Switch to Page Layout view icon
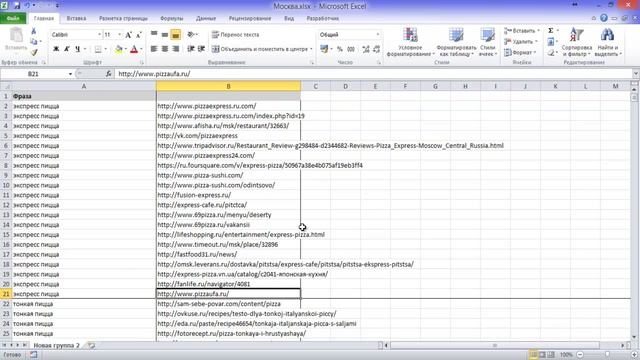Image resolution: width=640 pixels, height=360 pixels. [542, 355]
